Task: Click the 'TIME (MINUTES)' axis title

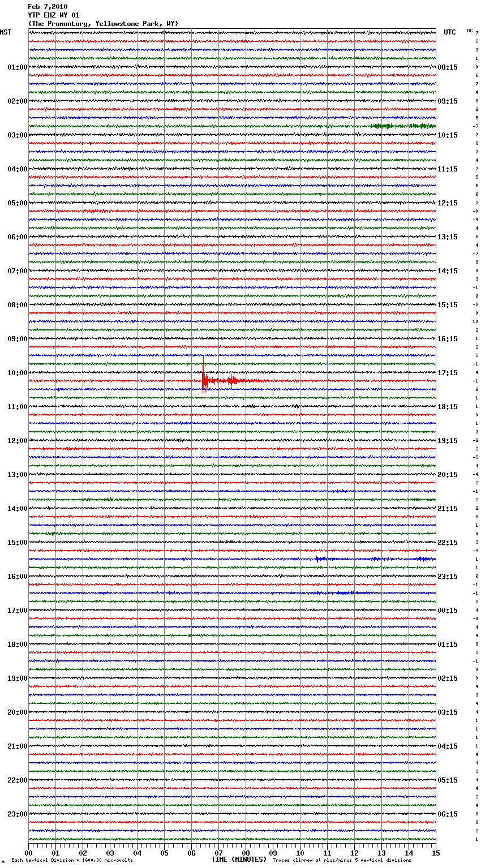Action: click(239, 860)
